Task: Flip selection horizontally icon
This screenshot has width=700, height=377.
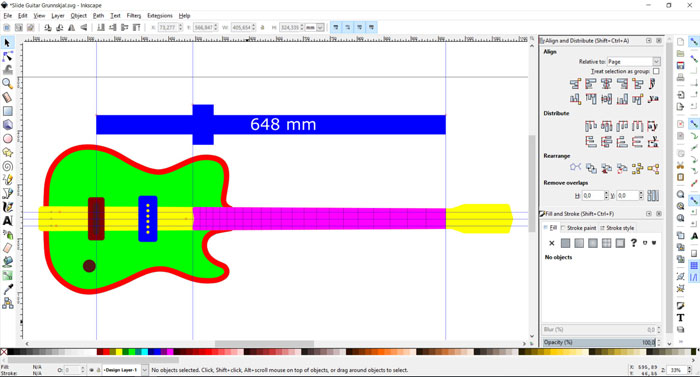Action: coord(71,28)
